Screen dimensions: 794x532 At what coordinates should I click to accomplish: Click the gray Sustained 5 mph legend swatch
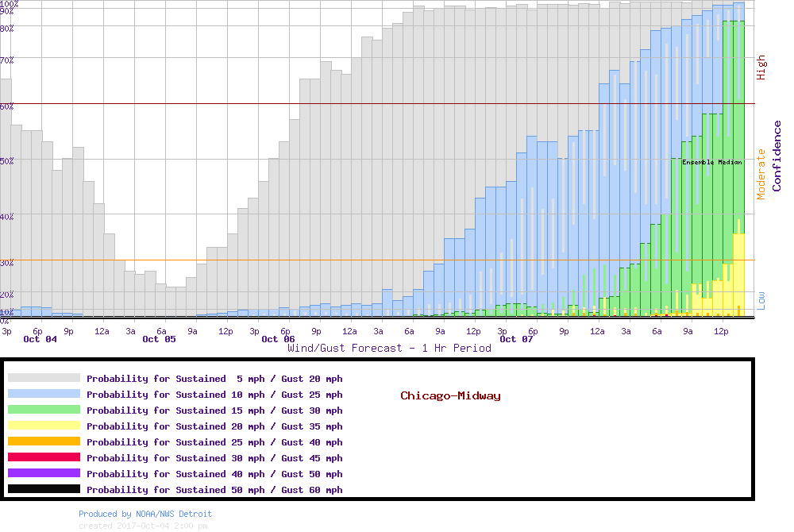44,378
